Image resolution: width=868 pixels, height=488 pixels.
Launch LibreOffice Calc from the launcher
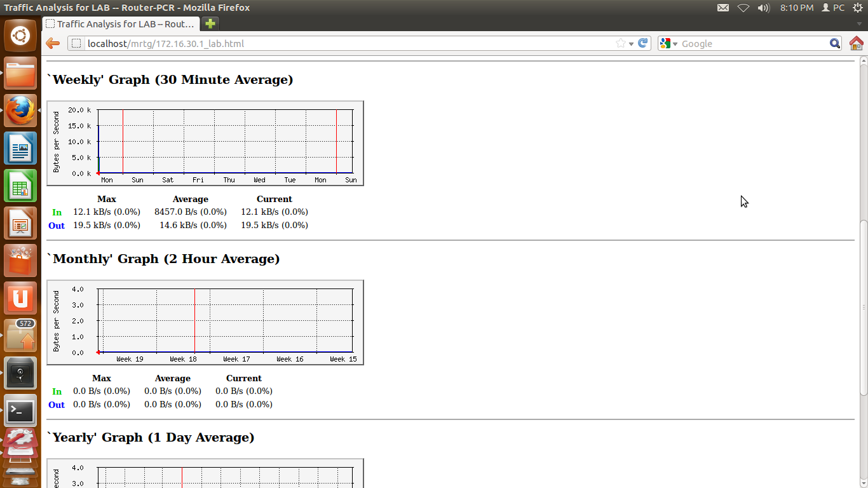[20, 186]
